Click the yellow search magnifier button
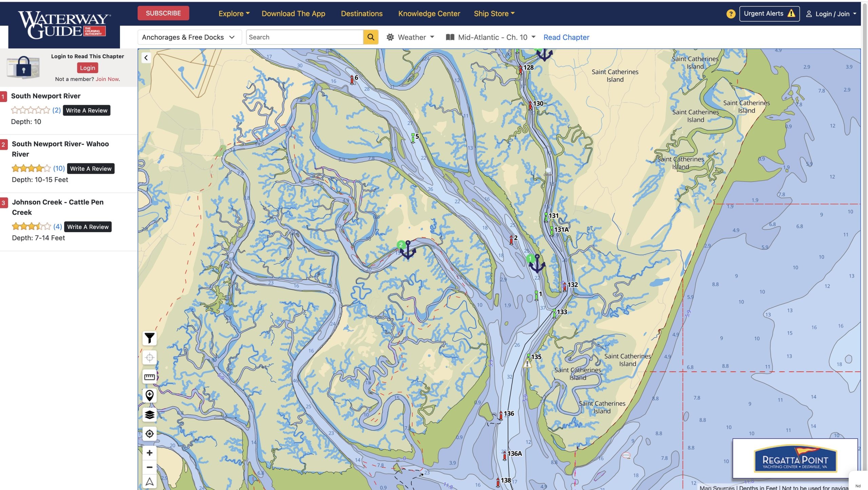Image resolution: width=868 pixels, height=490 pixels. (x=371, y=37)
